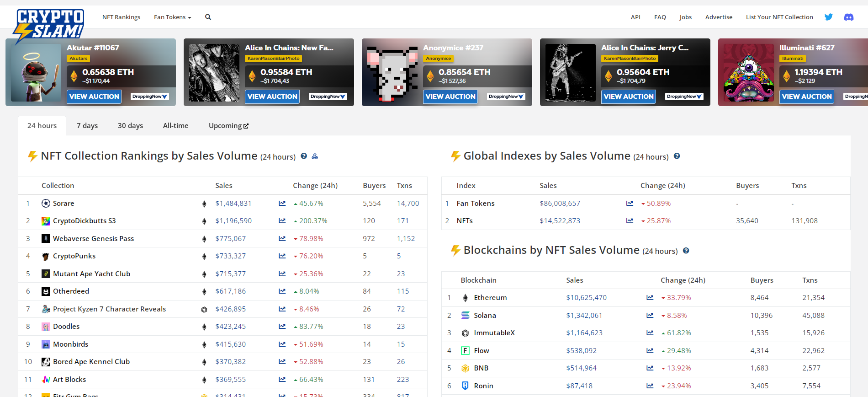
Task: Click the CryptoSlam logo
Action: (x=49, y=25)
